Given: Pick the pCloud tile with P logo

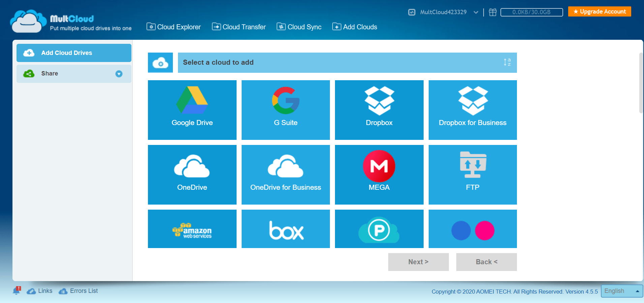Looking at the screenshot, I should pyautogui.click(x=379, y=229).
